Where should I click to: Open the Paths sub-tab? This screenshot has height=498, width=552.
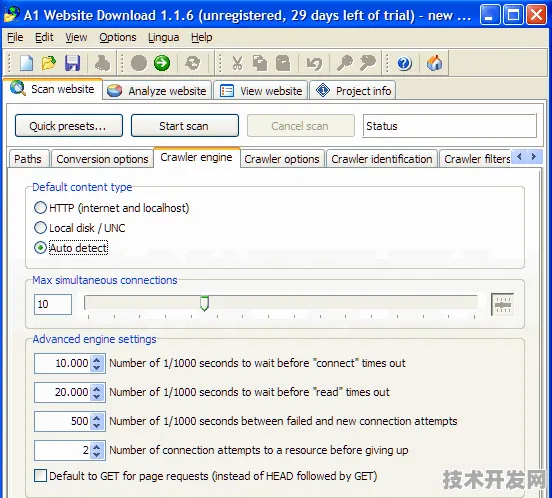point(28,159)
